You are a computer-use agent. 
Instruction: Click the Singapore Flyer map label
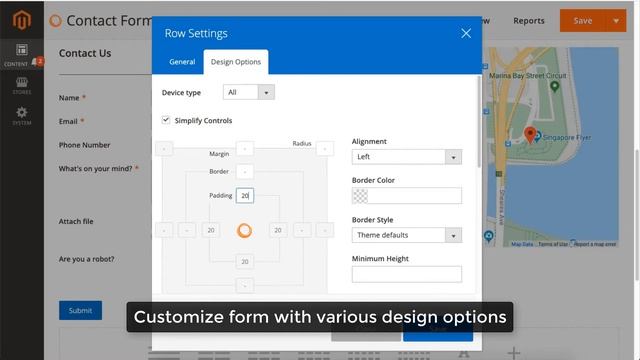tap(567, 138)
